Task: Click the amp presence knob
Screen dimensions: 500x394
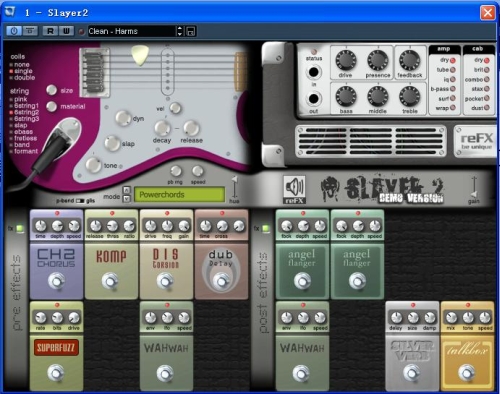Action: coord(378,60)
